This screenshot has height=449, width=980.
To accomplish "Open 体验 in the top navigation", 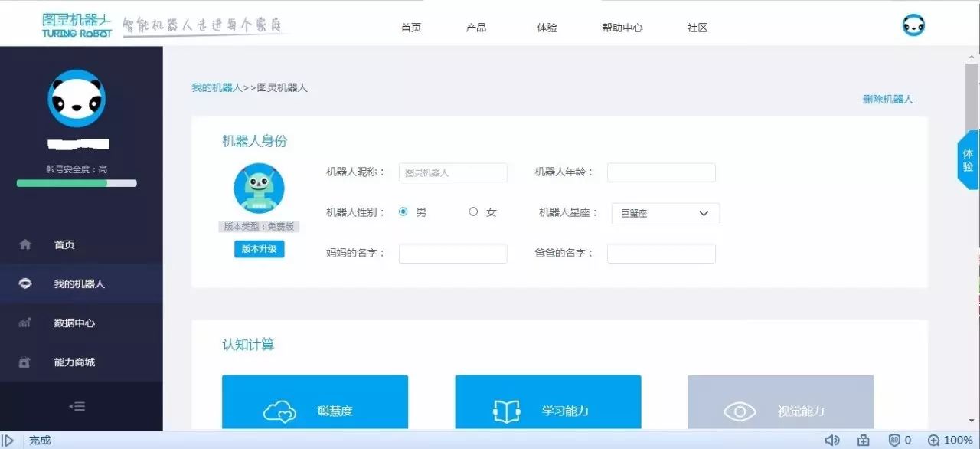I will (x=547, y=28).
